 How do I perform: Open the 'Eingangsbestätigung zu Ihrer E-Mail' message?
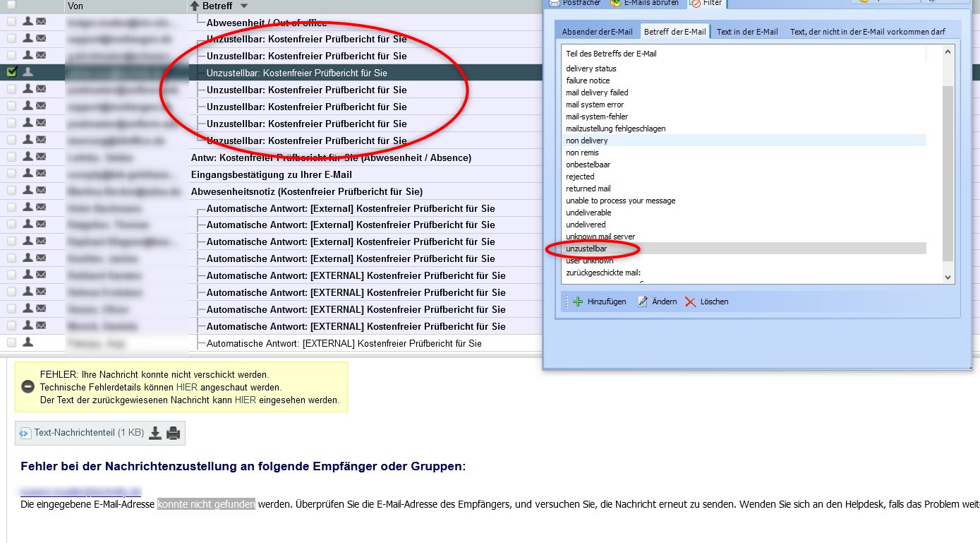[272, 174]
